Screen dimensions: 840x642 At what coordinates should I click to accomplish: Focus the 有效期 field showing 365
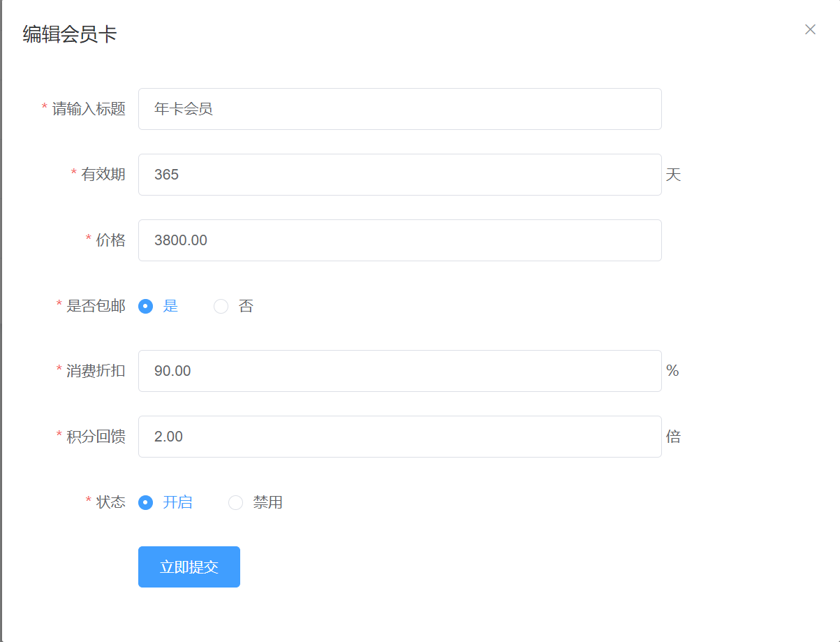399,175
